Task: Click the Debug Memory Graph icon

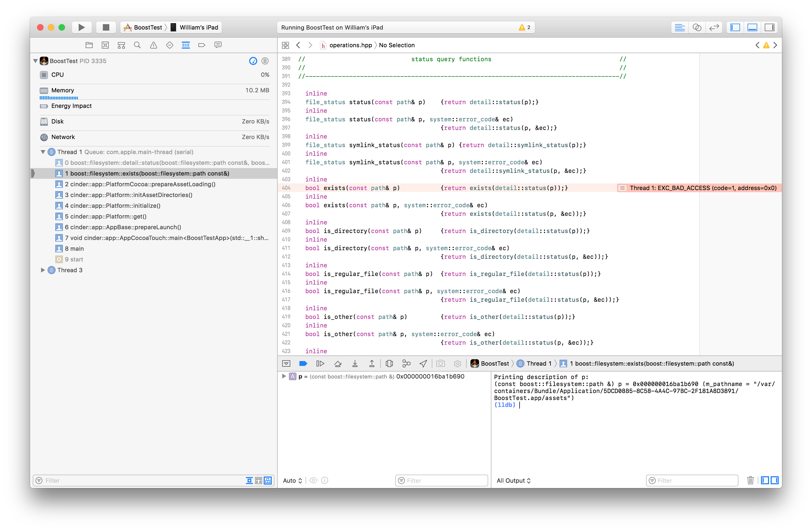Action: click(406, 363)
